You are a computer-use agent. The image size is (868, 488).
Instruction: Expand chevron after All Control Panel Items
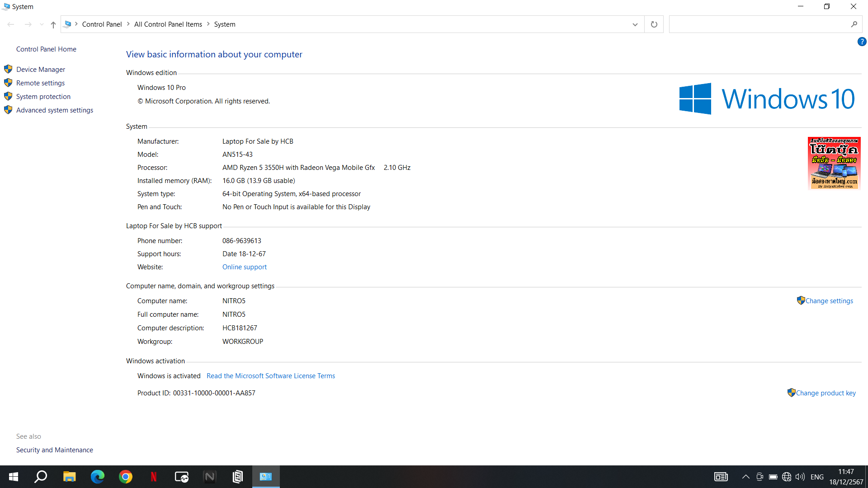208,24
